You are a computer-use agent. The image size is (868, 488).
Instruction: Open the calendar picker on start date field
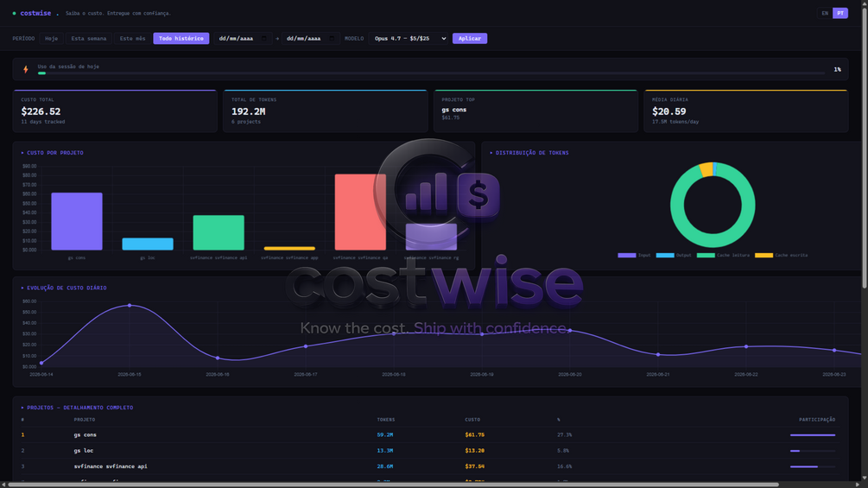coord(264,39)
